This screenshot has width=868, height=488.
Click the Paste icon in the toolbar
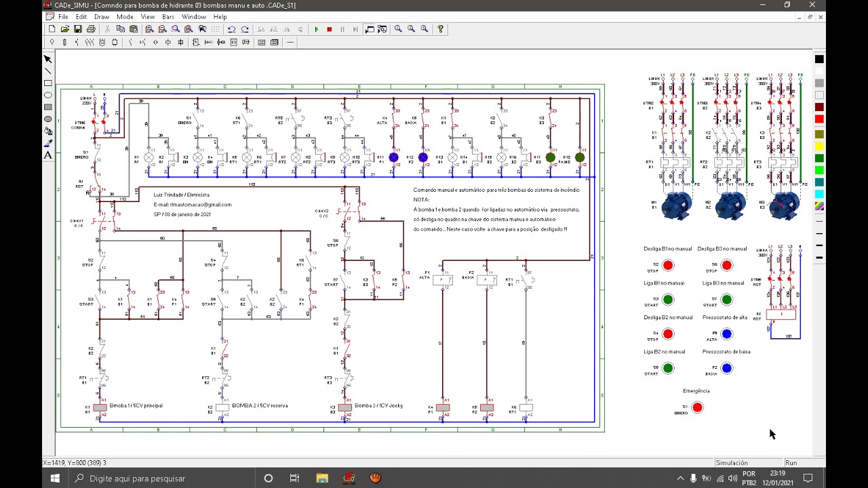point(134,29)
